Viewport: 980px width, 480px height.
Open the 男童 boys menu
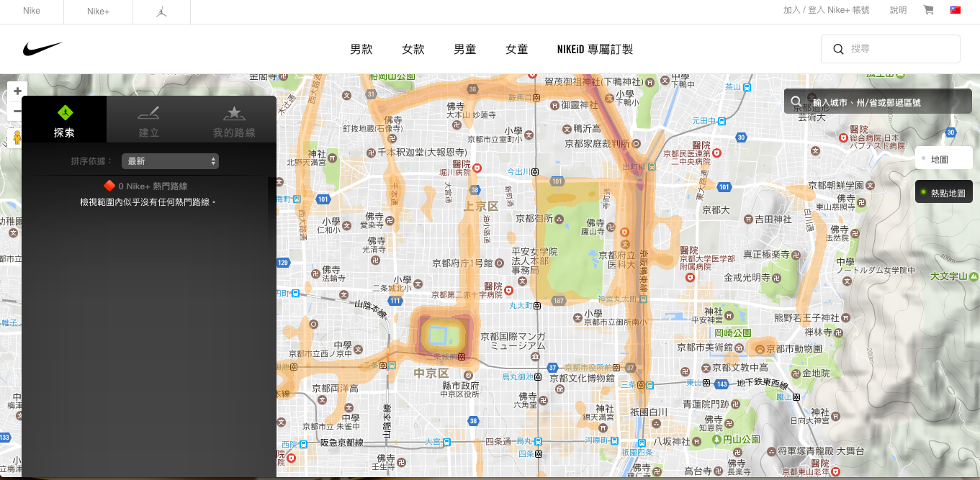465,50
